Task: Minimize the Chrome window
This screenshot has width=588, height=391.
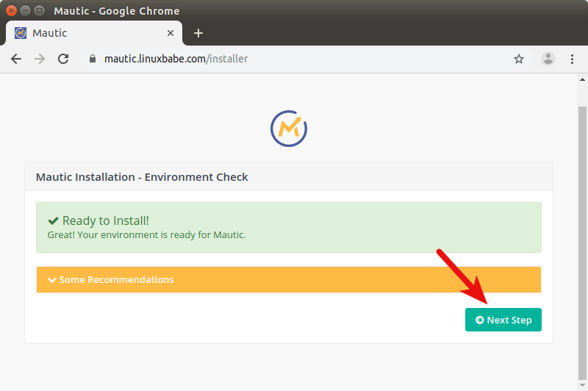Action: click(25, 11)
